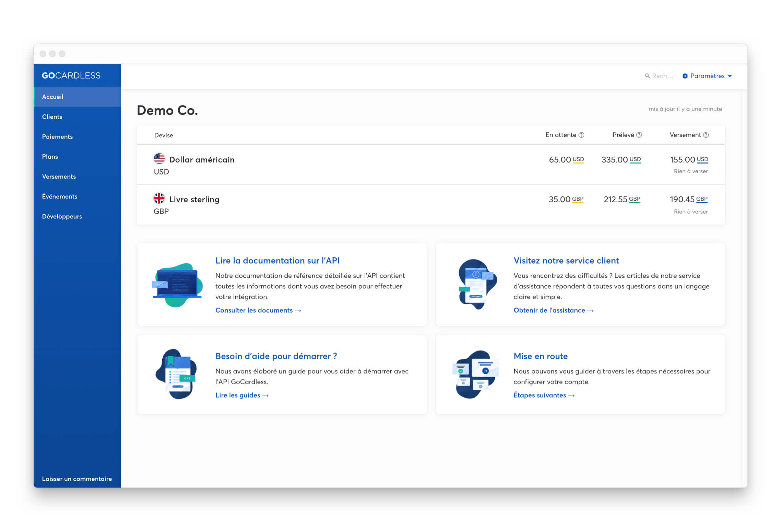Viewport: 782px width, 532px height.
Task: Click the search magnifier icon
Action: [x=647, y=76]
